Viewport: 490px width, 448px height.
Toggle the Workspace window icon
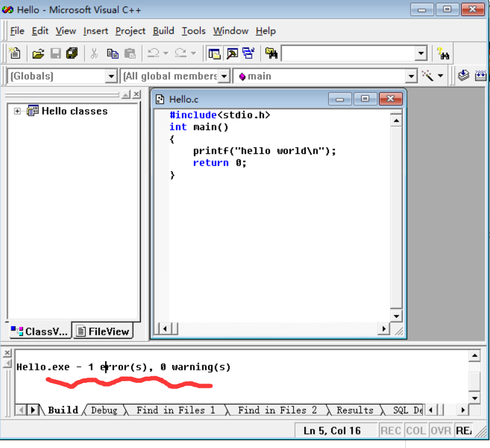tap(214, 54)
